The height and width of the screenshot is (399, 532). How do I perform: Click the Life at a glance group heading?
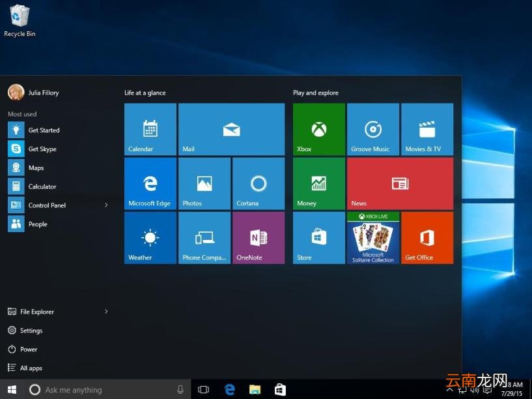coord(145,93)
